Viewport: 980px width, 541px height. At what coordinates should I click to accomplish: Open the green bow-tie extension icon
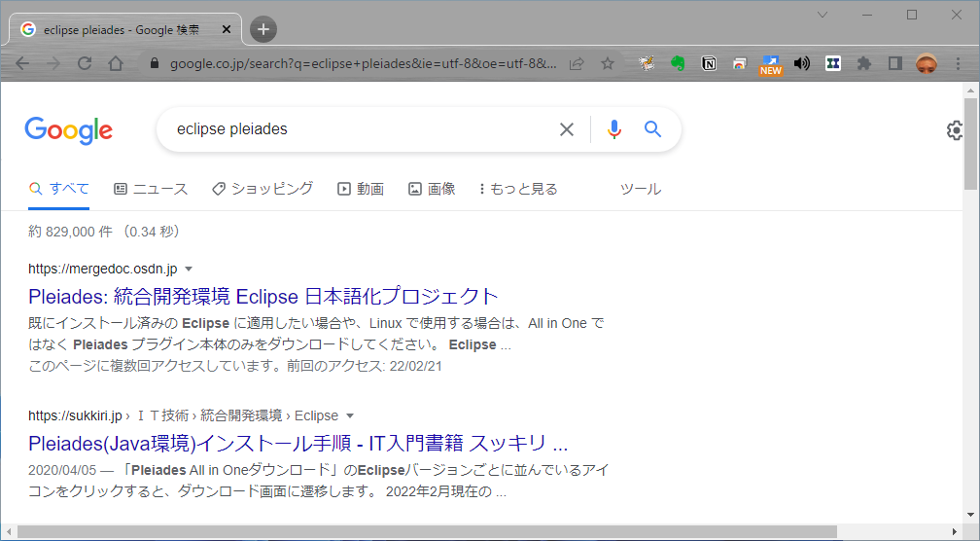[x=833, y=63]
